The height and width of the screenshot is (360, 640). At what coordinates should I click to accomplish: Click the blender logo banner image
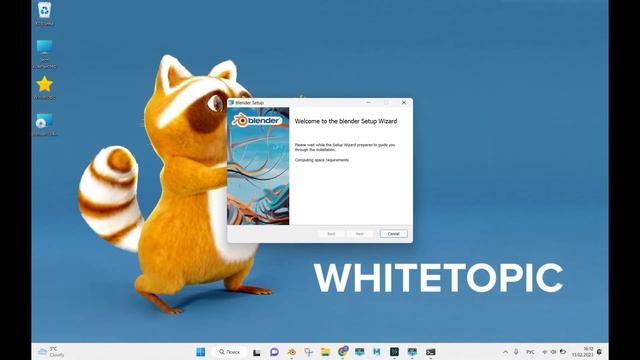[258, 120]
